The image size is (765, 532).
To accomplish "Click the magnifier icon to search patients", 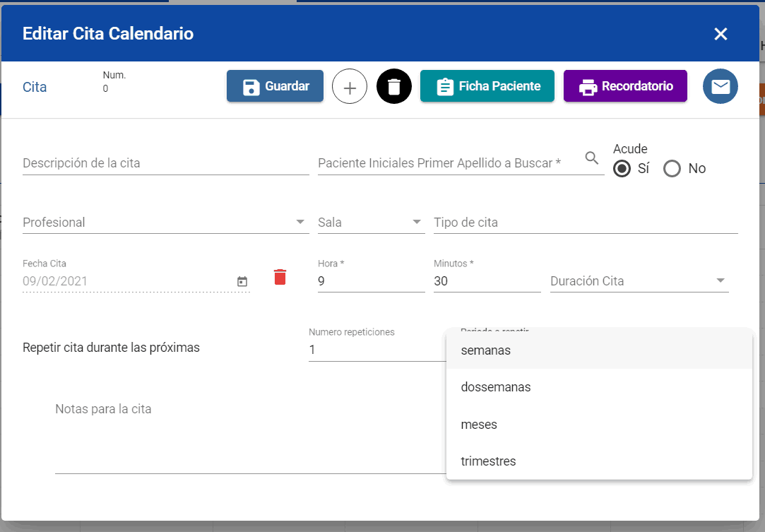I will click(592, 158).
